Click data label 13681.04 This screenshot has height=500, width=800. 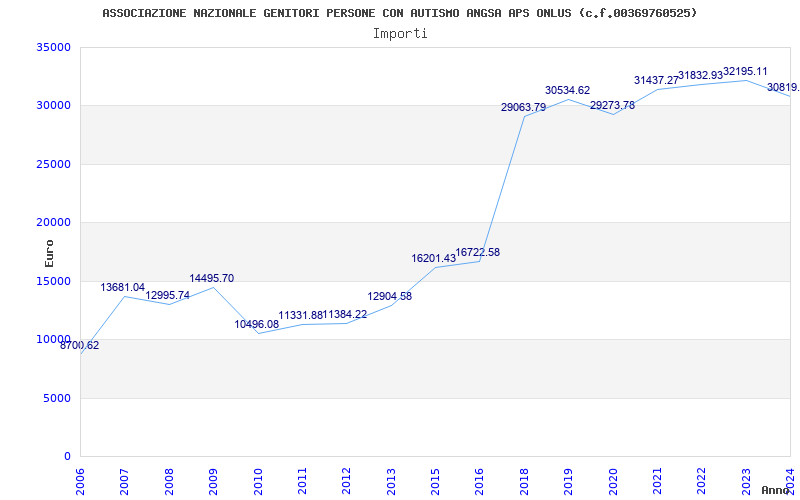pos(122,288)
